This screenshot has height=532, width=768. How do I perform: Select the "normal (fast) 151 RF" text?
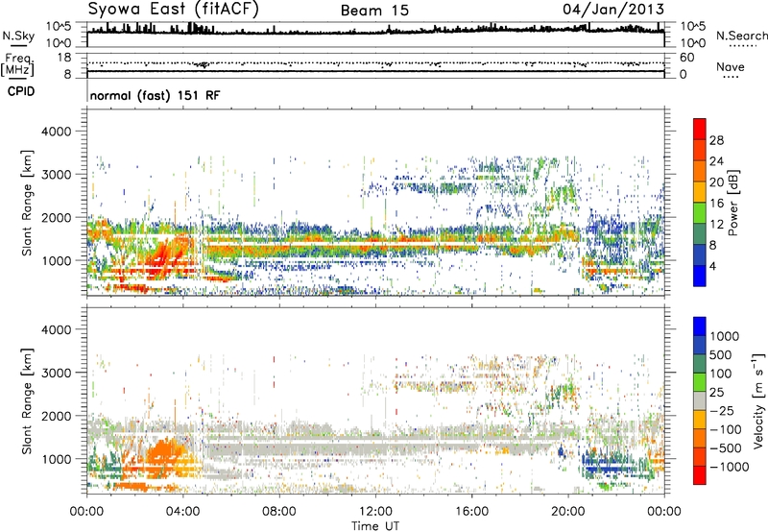click(x=155, y=95)
